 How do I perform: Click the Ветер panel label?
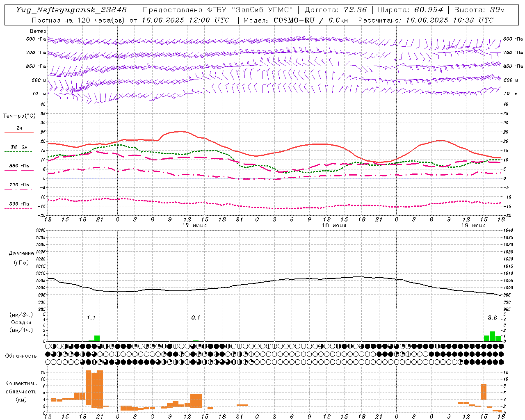coord(38,31)
